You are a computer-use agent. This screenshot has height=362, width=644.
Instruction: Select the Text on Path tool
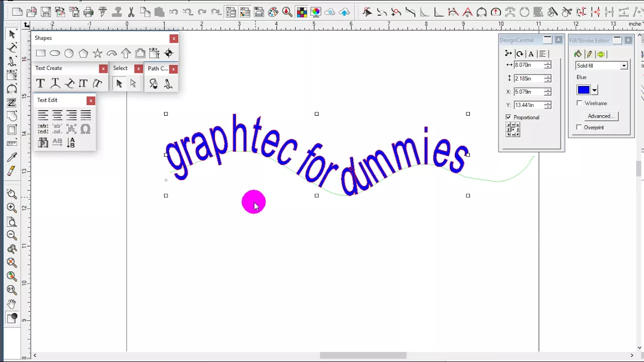point(69,83)
